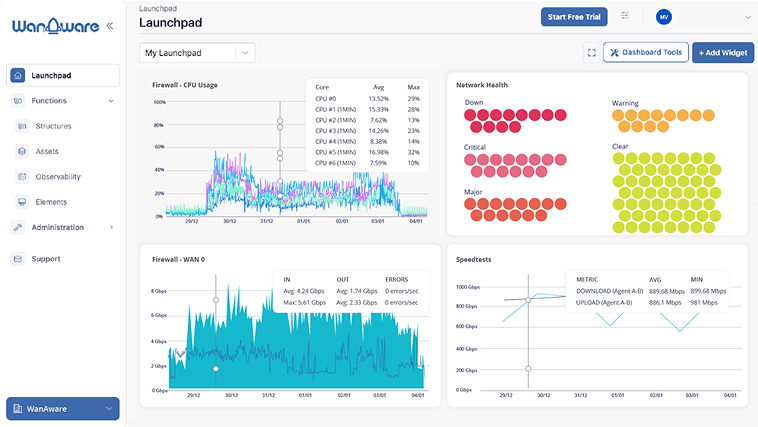Click the Warning status label
758x427 pixels.
tap(625, 103)
